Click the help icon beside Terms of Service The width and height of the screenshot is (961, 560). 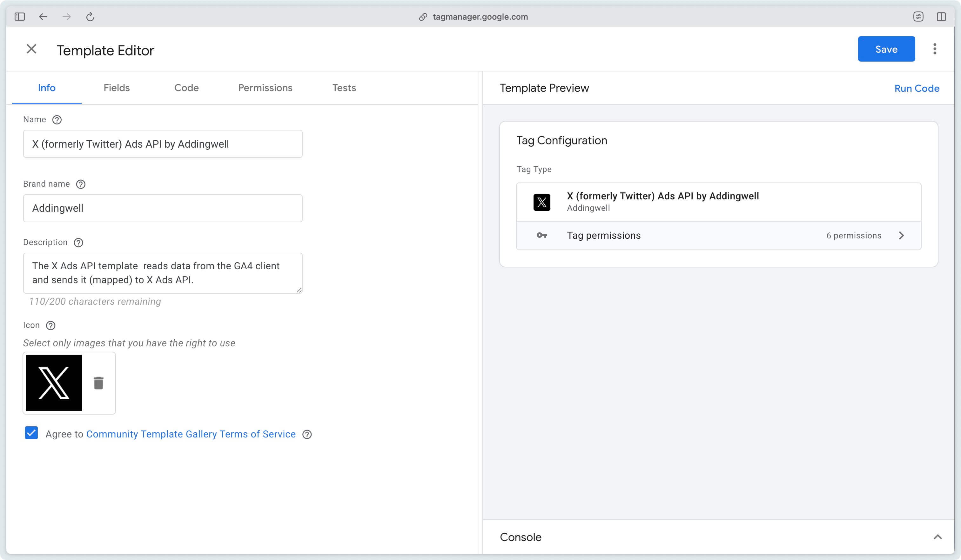point(307,434)
